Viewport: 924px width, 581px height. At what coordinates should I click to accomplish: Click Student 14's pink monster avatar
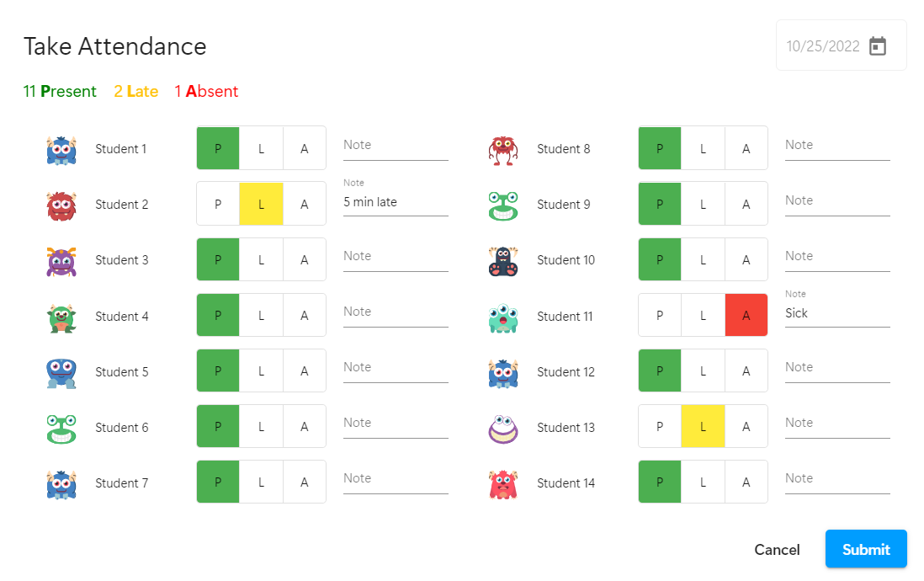tap(503, 483)
